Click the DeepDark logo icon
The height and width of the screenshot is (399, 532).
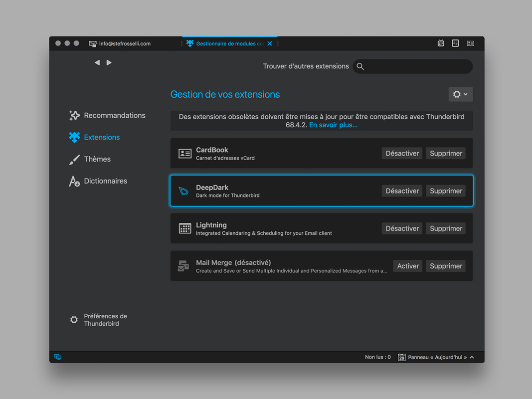[183, 191]
